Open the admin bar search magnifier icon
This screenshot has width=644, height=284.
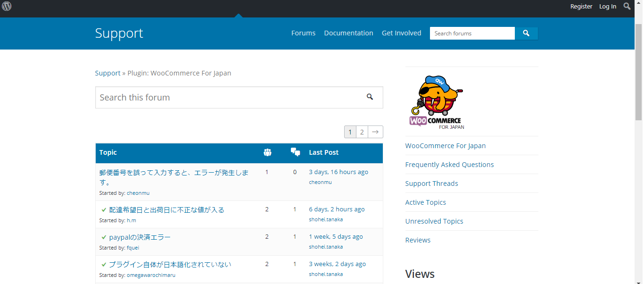[627, 6]
